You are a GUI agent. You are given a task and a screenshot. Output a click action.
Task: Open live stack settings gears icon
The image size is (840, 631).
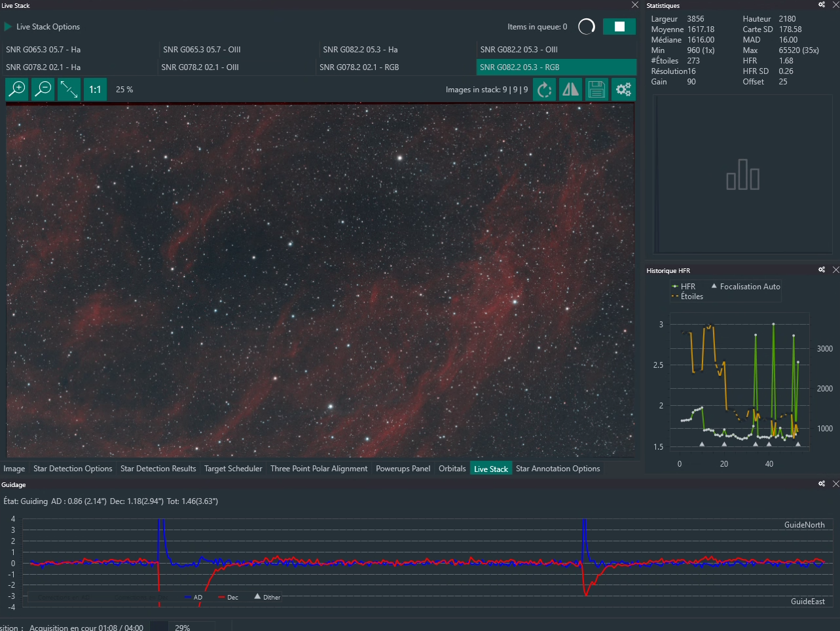coord(623,89)
